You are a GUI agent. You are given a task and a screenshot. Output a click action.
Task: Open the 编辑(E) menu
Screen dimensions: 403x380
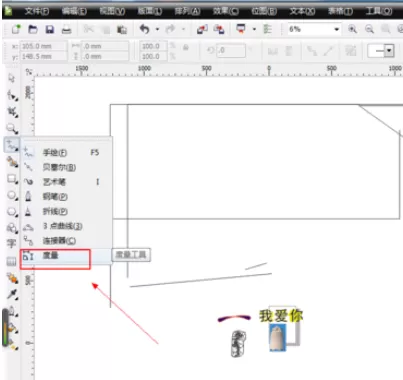(74, 11)
